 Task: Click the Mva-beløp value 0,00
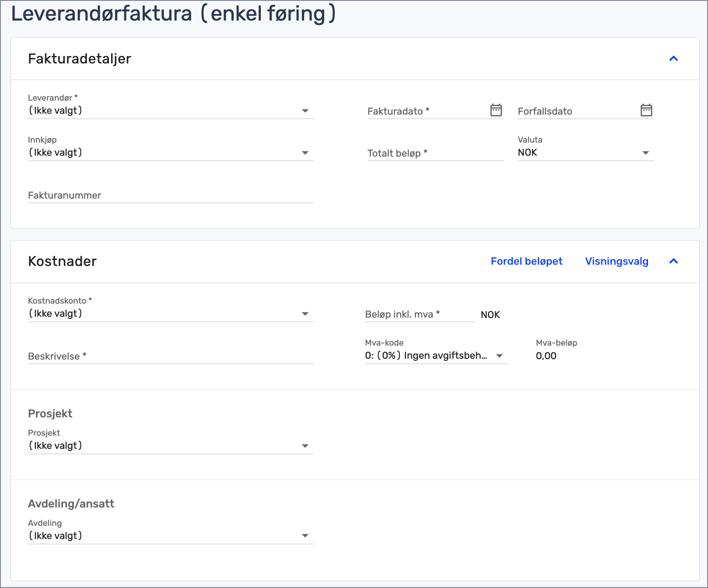coord(546,356)
